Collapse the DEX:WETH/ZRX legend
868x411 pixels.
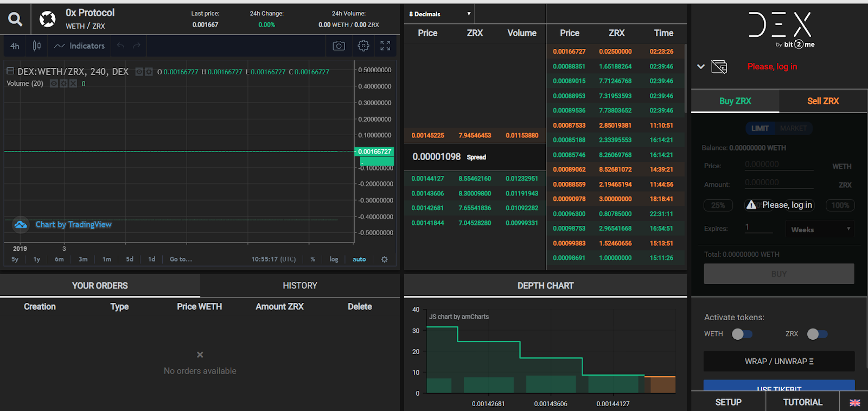10,71
